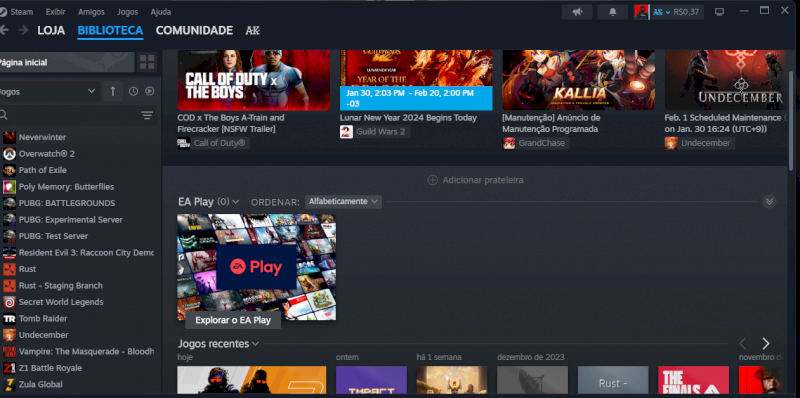Screen dimensions: 800x398
Task: Switch to the BIBLIOTECA tab
Action: [110, 31]
